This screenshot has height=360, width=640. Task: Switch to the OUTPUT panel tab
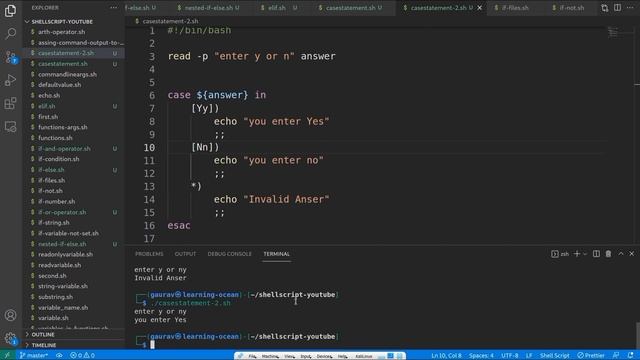point(185,254)
